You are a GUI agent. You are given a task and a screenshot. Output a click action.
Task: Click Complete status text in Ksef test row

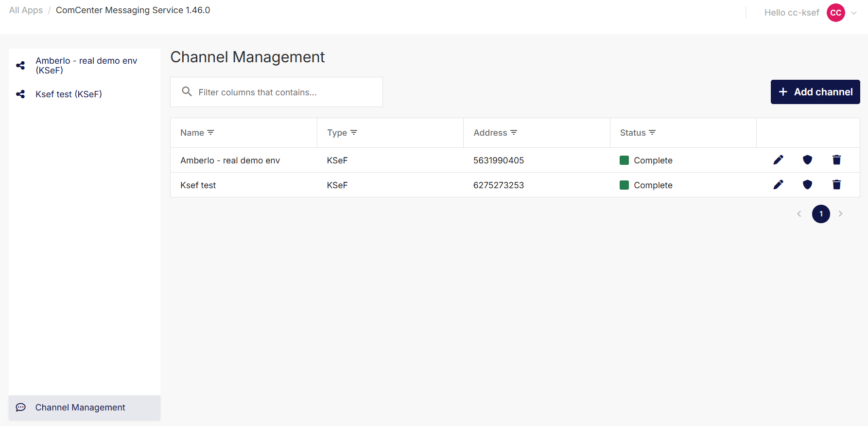point(653,185)
